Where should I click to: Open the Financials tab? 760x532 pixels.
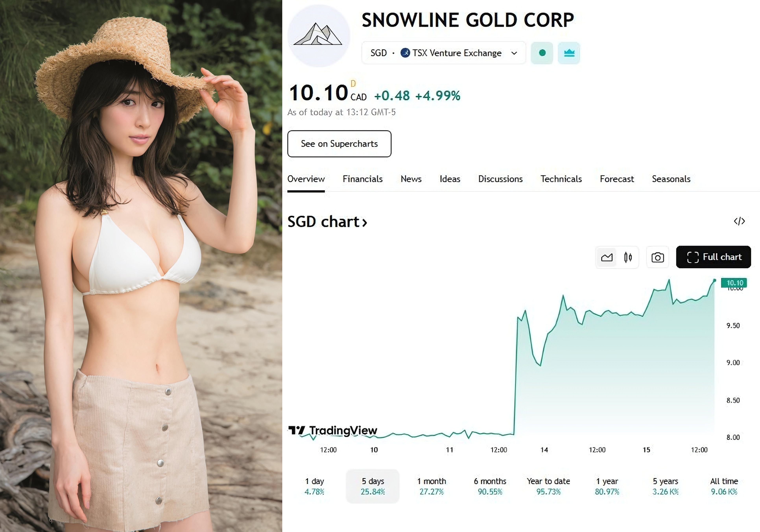tap(362, 179)
